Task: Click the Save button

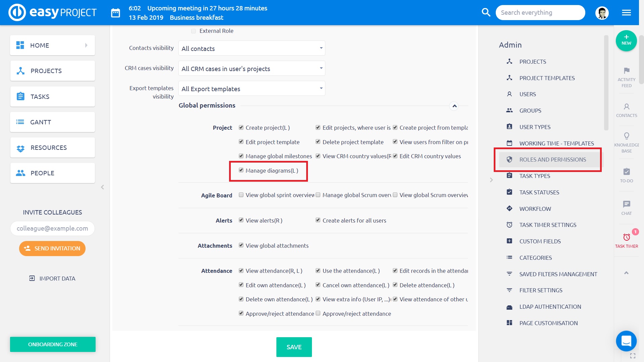Action: click(294, 347)
